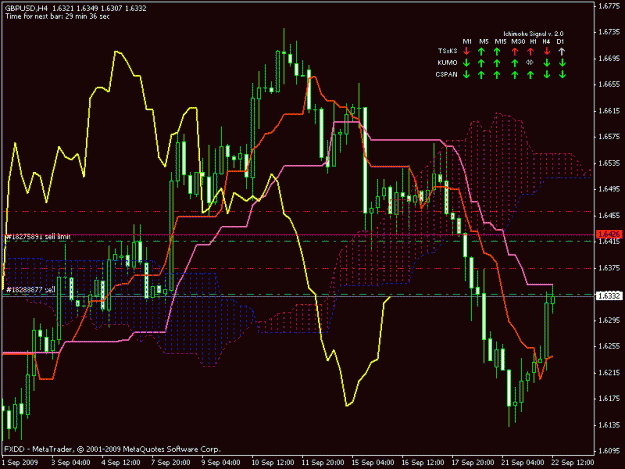The image size is (625, 469).
Task: Click the '11 Sep 20:00' date label
Action: pos(323,463)
